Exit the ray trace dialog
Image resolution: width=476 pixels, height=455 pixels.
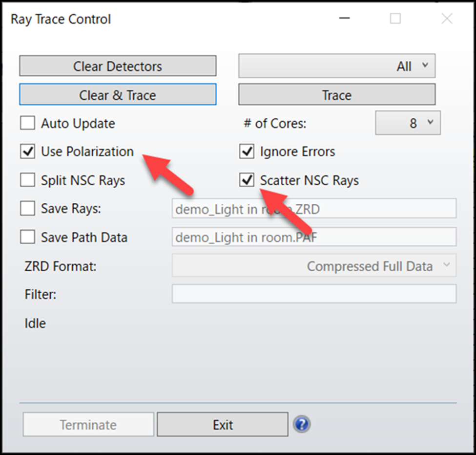223,424
